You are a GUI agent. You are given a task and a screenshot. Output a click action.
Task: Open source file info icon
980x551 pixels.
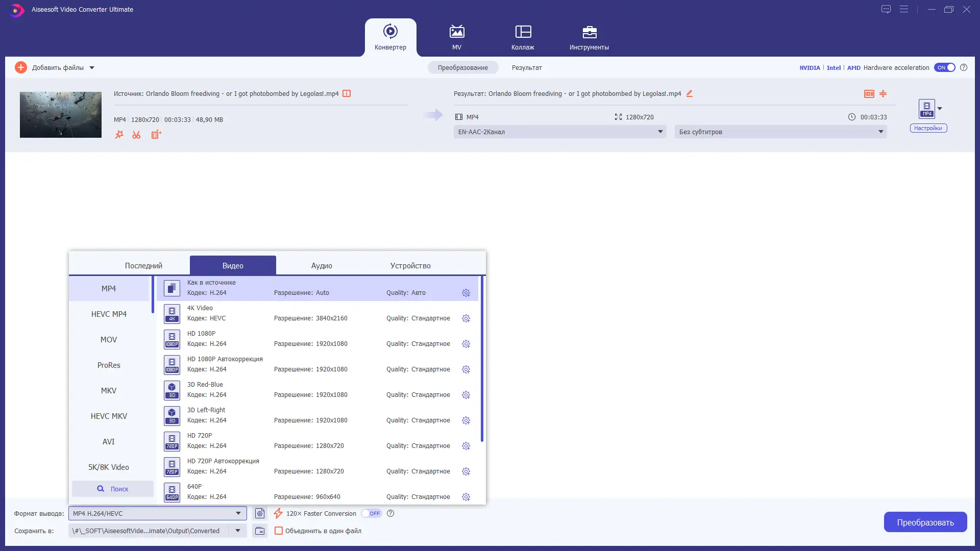347,93
